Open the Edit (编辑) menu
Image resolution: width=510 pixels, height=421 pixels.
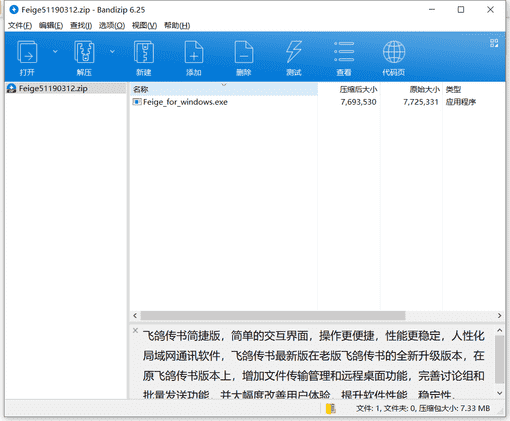51,26
